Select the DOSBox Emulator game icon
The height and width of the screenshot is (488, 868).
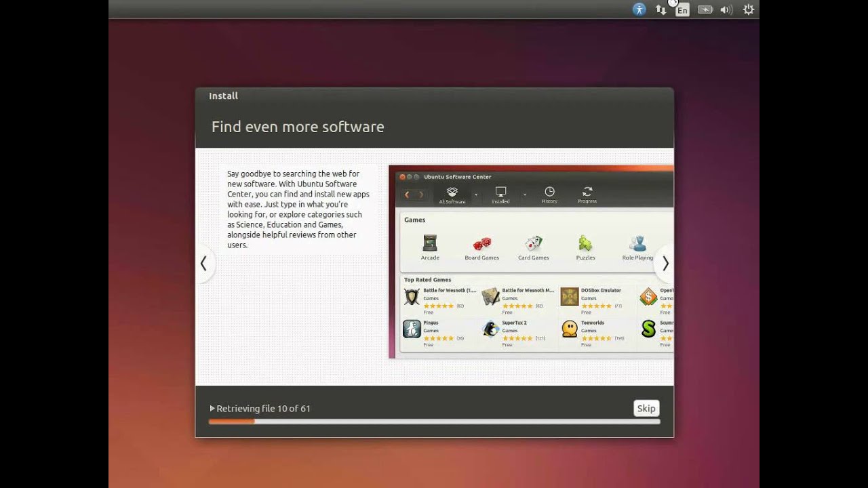[570, 297]
